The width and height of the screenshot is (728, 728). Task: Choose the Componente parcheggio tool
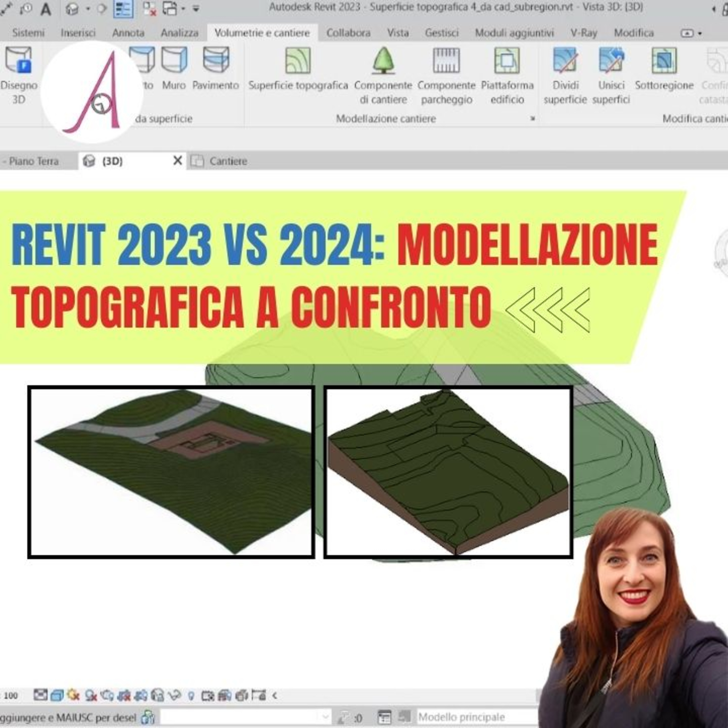[x=446, y=75]
